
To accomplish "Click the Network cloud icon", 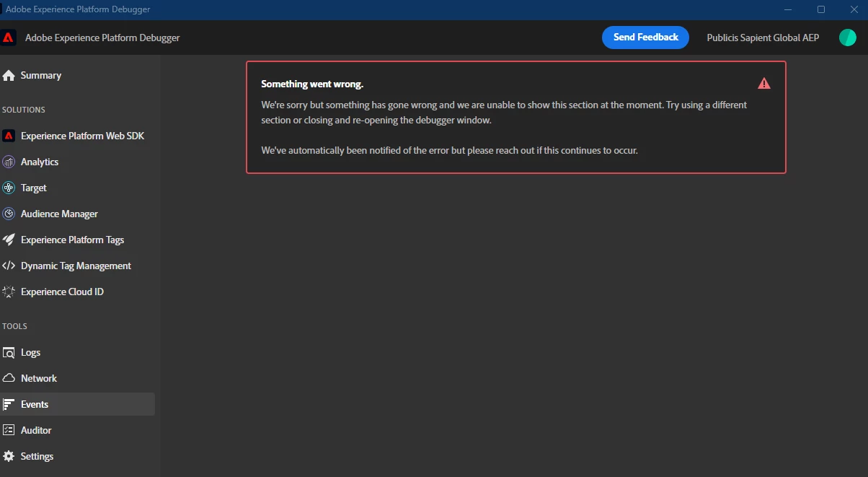I will (9, 378).
